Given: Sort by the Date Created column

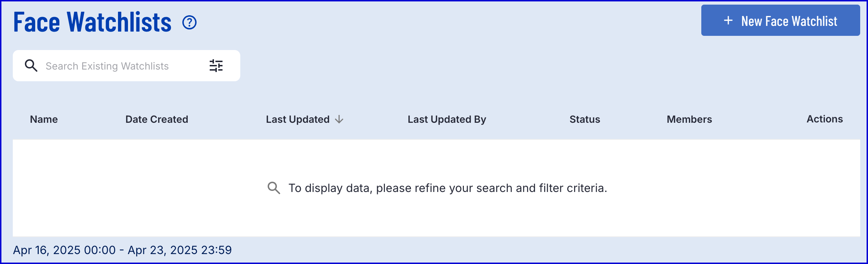Looking at the screenshot, I should click(157, 119).
